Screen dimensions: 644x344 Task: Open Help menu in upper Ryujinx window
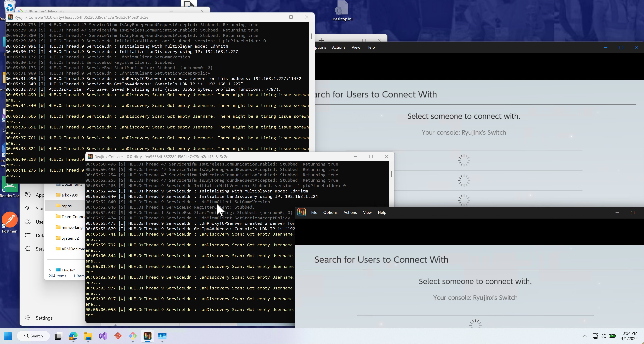[370, 47]
